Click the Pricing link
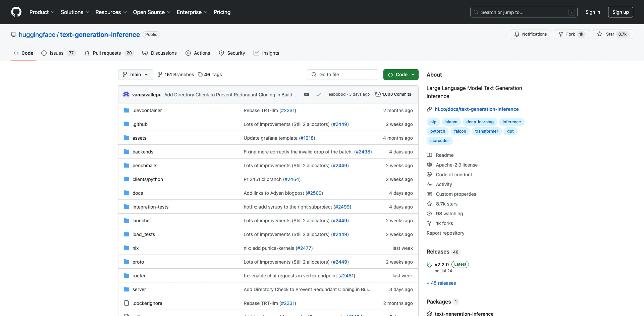 click(222, 12)
